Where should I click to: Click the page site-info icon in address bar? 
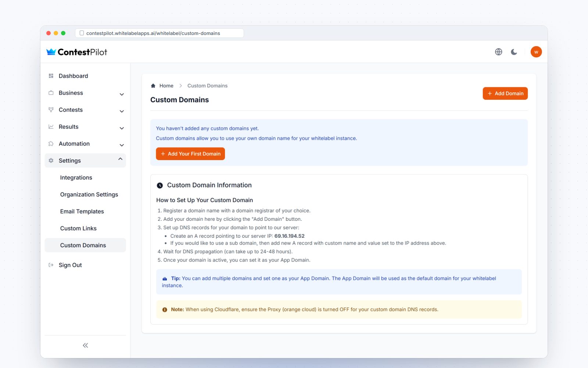pyautogui.click(x=82, y=33)
